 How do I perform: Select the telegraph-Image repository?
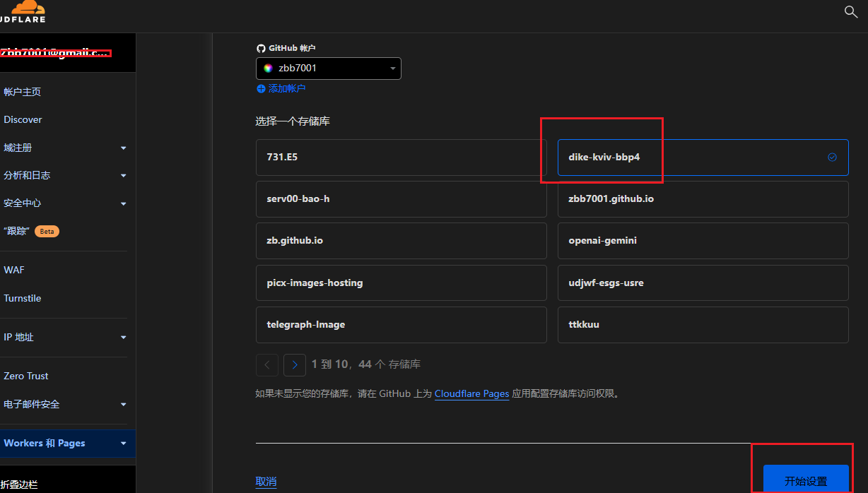(401, 325)
